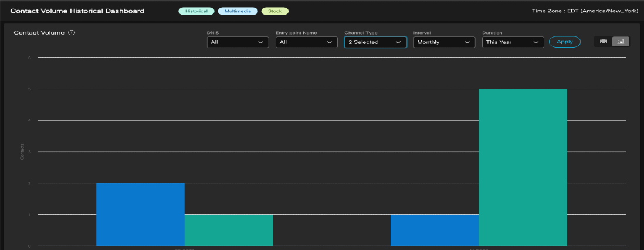Click the Stock tag

tap(275, 11)
